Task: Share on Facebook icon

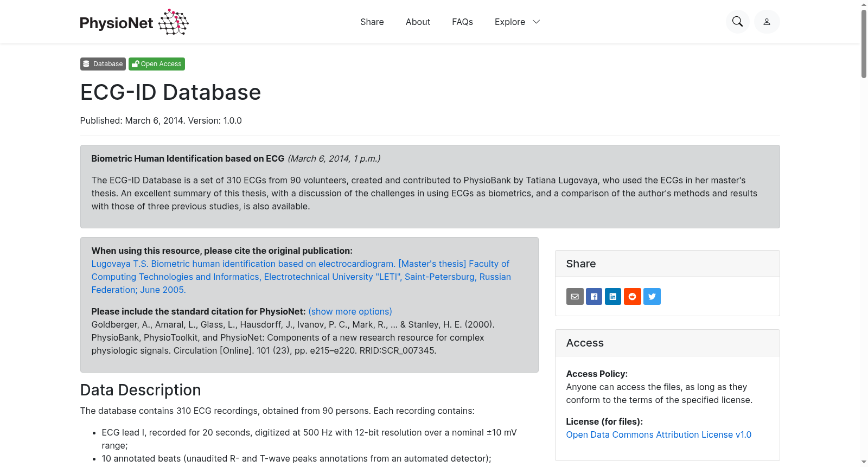Action: point(594,297)
